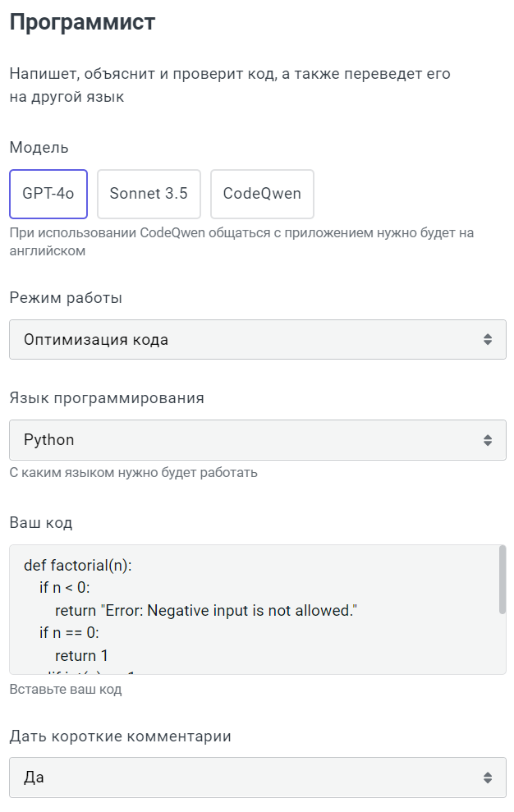Screen dimensions: 514x812
Task: Click the arrows icon in 'Да' select
Action: point(488,777)
